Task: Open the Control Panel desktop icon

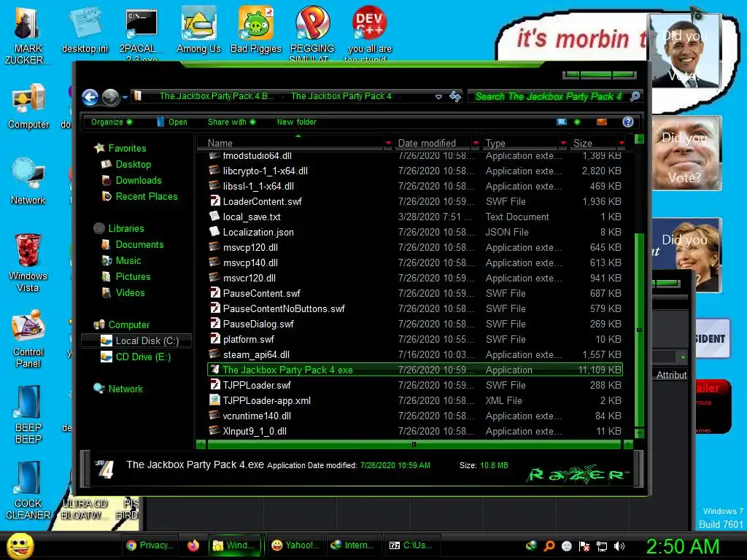Action: tap(28, 338)
